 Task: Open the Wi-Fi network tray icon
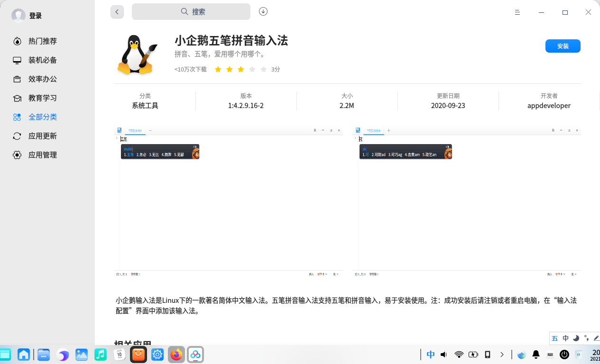459,355
